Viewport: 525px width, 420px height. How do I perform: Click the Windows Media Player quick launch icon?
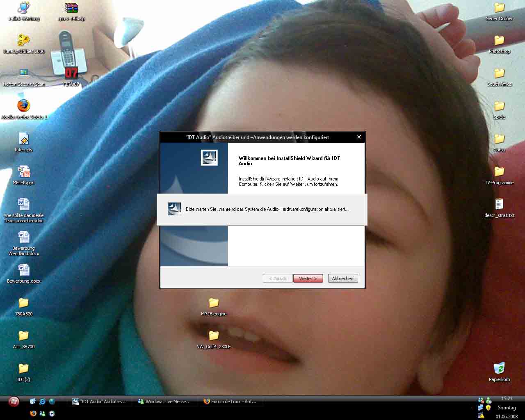(x=52, y=413)
